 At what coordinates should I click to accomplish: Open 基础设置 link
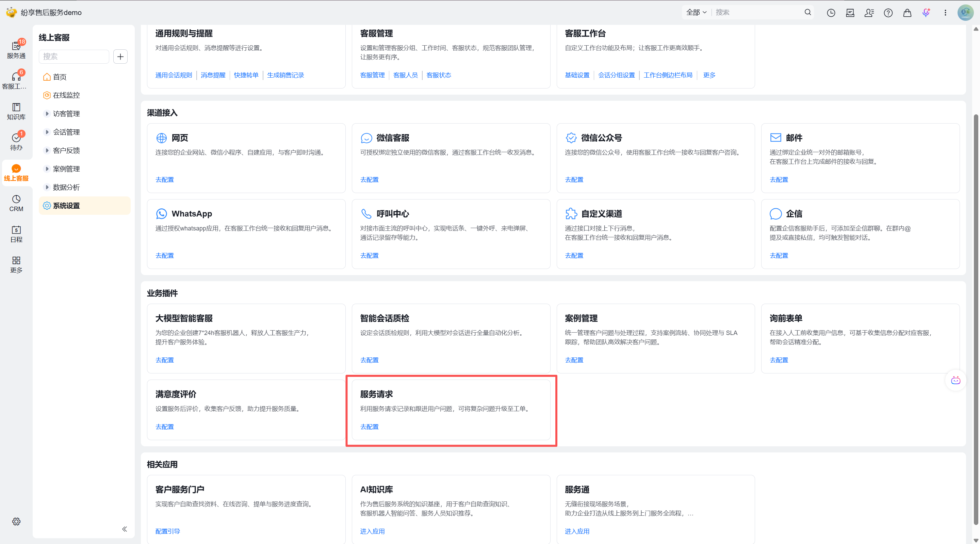click(x=577, y=75)
